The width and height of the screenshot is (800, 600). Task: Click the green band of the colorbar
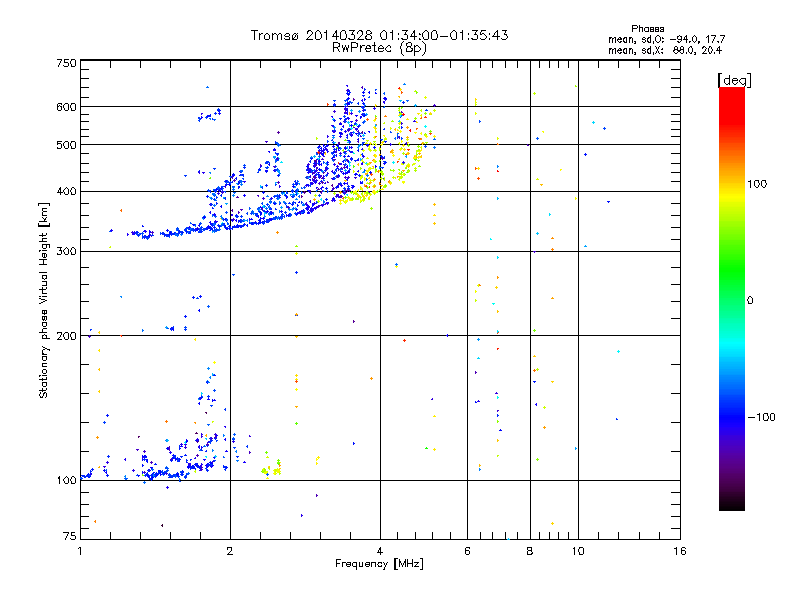732,268
